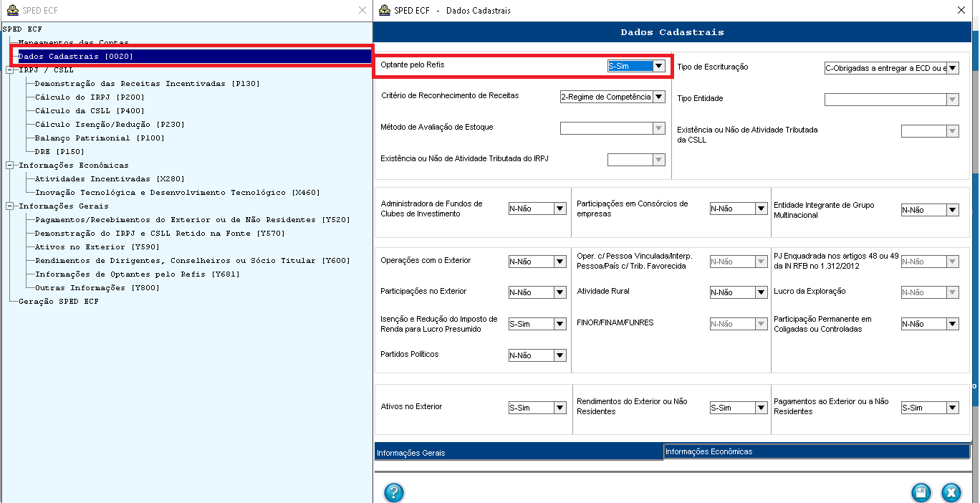Select Demonstração das Receitas Incentivadas [P130]
980x503 pixels.
pyautogui.click(x=147, y=84)
